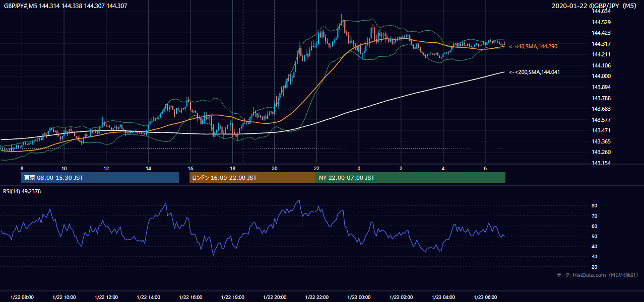The width and height of the screenshot is (644, 302).
Task: Click the RSI scale level 50
Action: (594, 236)
